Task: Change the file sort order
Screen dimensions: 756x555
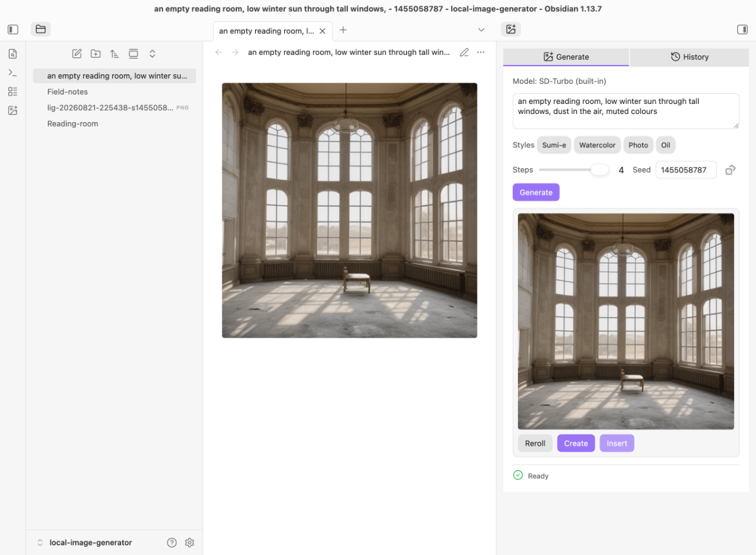Action: pos(115,54)
